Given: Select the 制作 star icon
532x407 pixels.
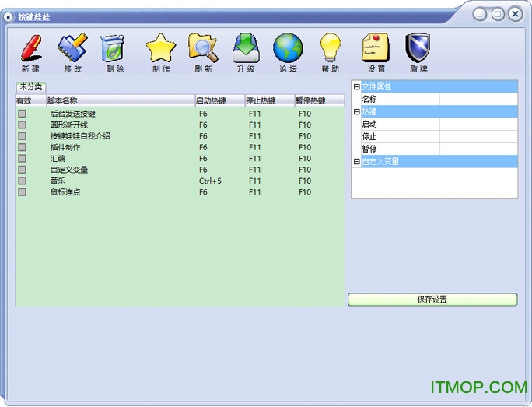Looking at the screenshot, I should 161,49.
